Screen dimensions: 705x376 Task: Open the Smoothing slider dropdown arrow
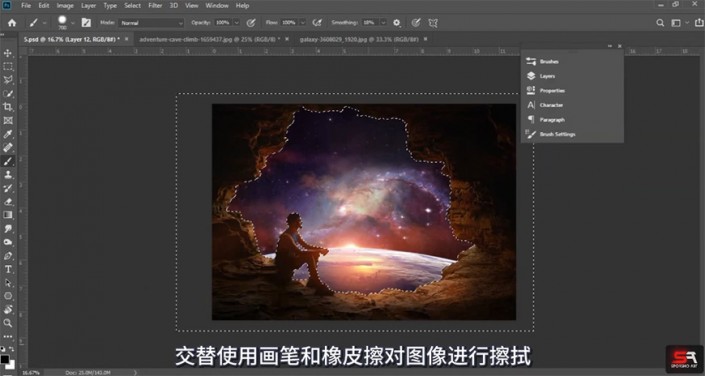[383, 22]
